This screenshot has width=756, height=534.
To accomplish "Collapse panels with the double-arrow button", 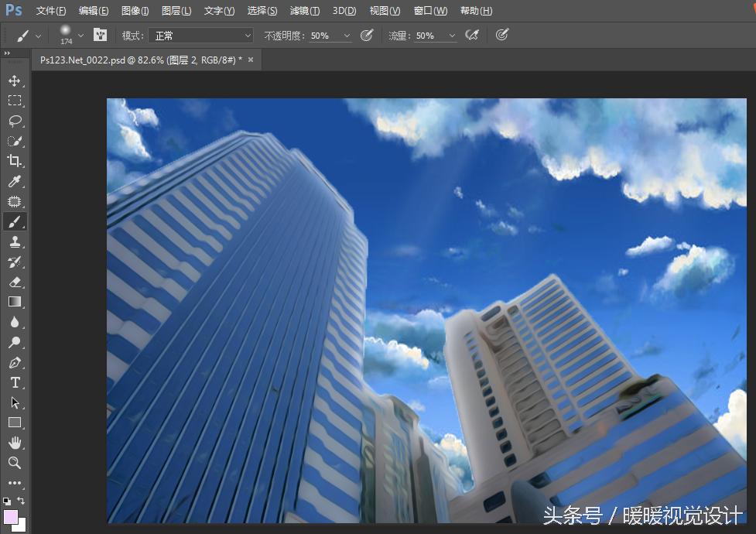I will (x=9, y=53).
